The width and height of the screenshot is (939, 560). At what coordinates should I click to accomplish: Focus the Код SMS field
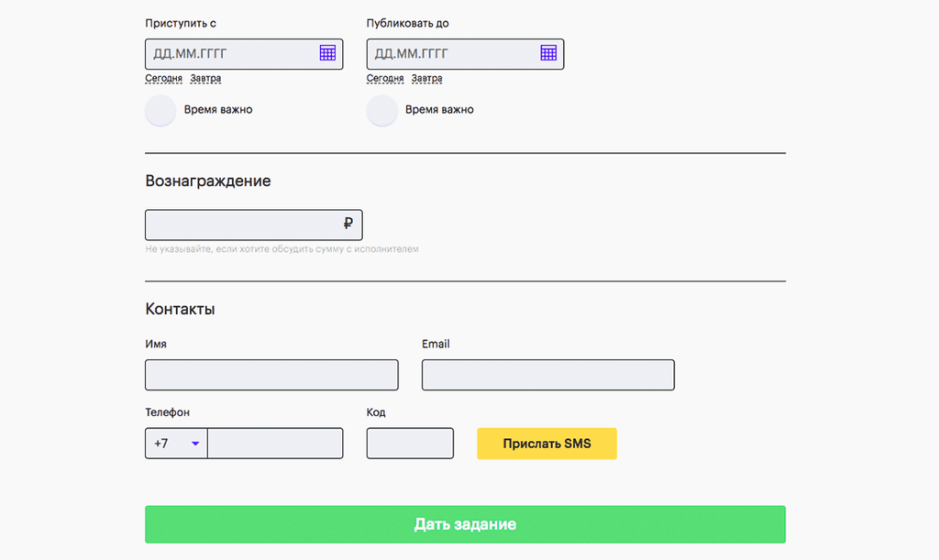(x=410, y=444)
